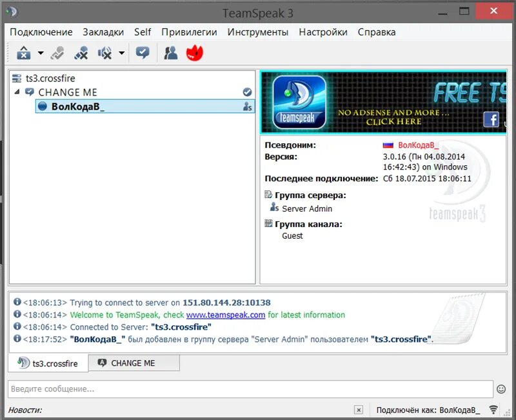Click the IP address 151.80.144.28:10138 in log
The width and height of the screenshot is (516, 420).
pyautogui.click(x=226, y=303)
